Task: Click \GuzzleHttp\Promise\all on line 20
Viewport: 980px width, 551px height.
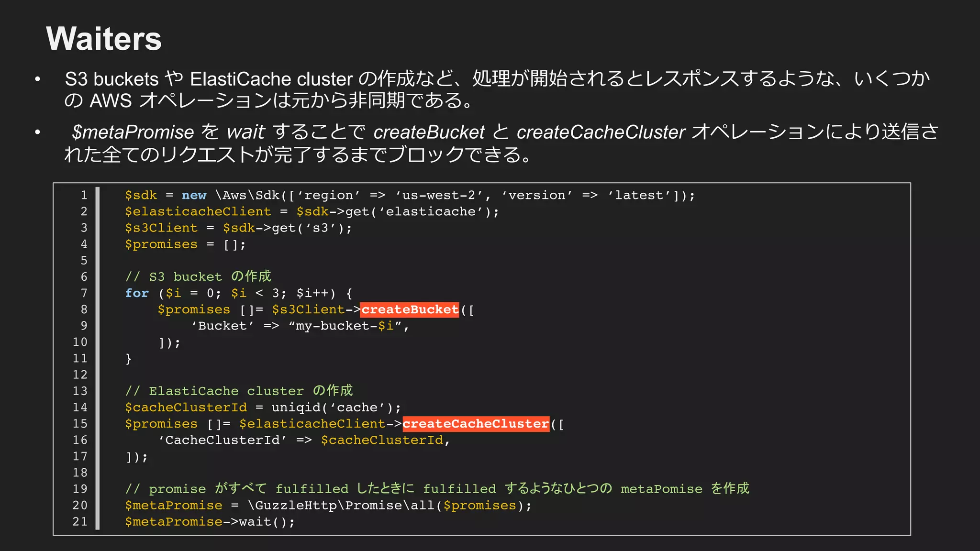Action: point(340,506)
